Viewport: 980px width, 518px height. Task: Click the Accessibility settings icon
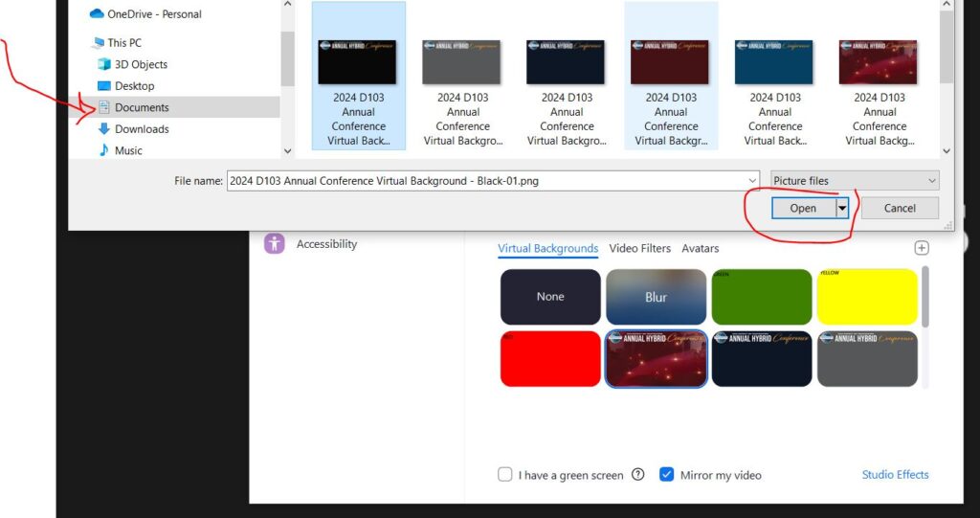(x=275, y=244)
